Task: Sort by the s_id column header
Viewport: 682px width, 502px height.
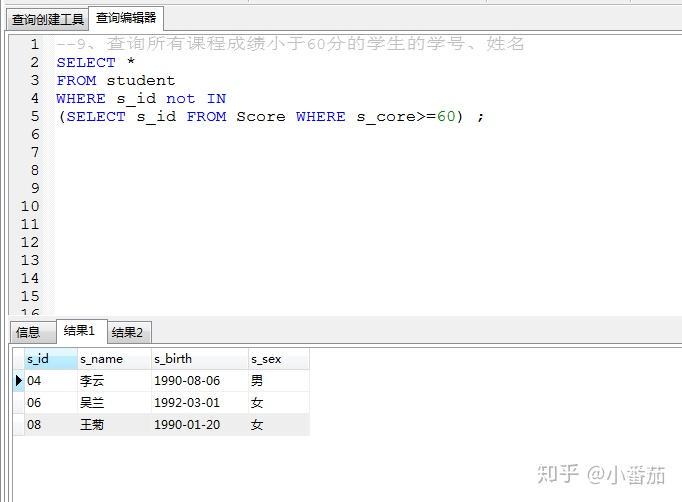Action: click(50, 359)
